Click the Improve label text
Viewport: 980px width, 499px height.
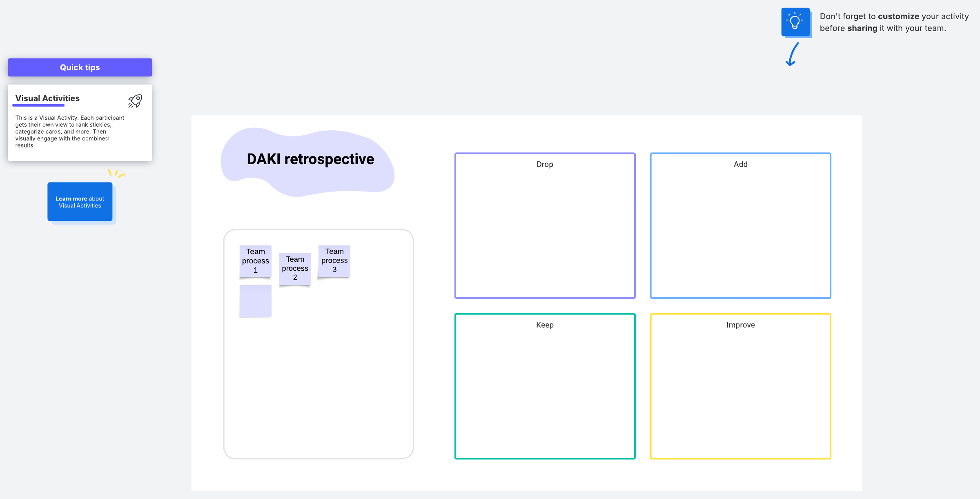point(740,325)
